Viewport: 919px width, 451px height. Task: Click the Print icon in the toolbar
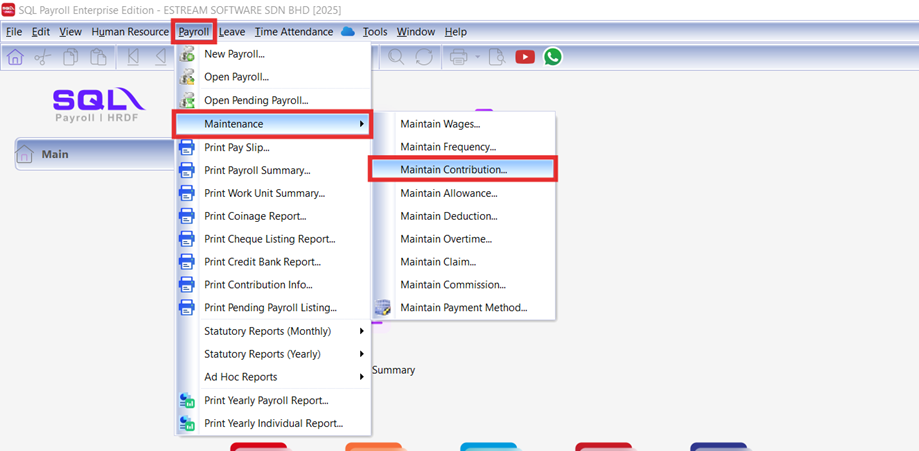(x=459, y=57)
